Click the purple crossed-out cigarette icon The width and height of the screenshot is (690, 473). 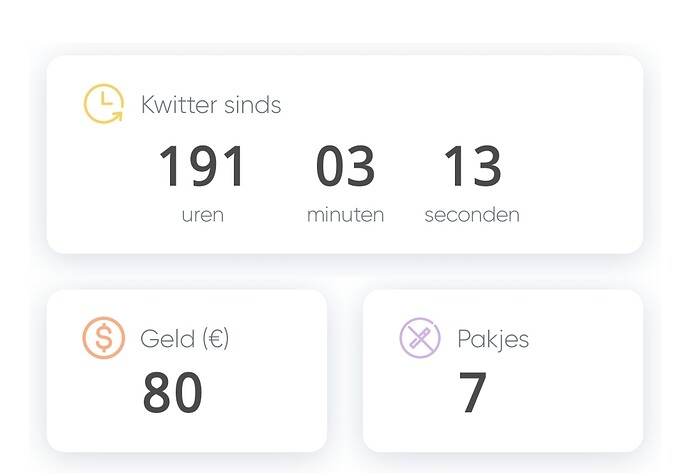pyautogui.click(x=420, y=338)
